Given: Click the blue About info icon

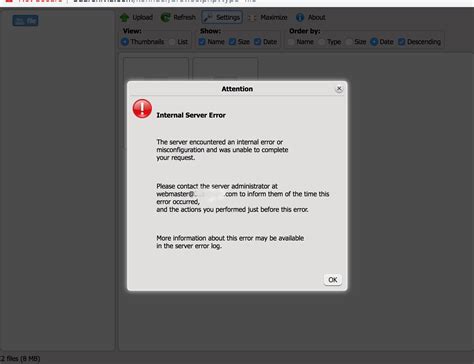Looking at the screenshot, I should (x=300, y=17).
